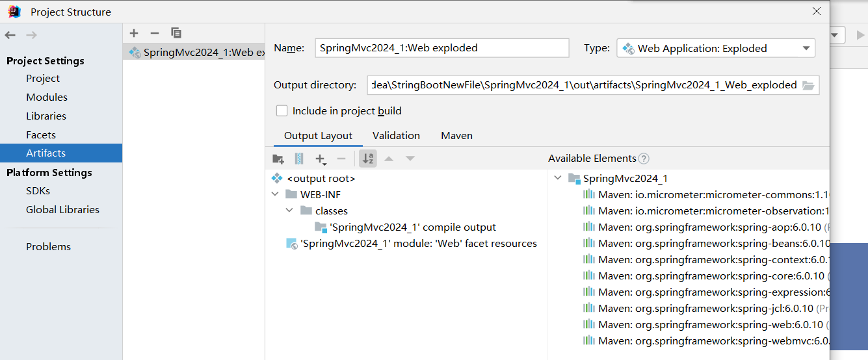Click folder icon of WEB-INF node
Image resolution: width=868 pixels, height=360 pixels.
click(x=291, y=195)
